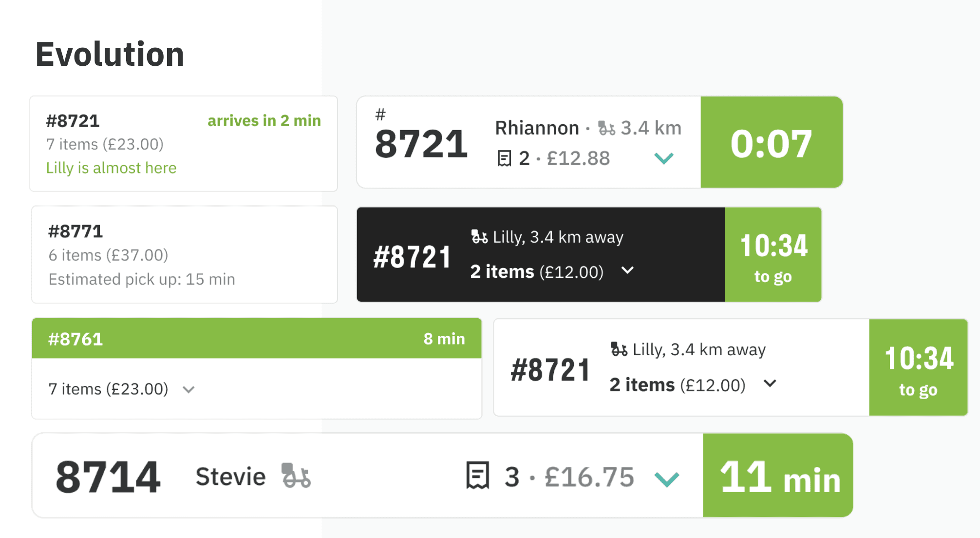Click 'arrives in 2 min' status text
Viewport: 980px width, 538px height.
tap(264, 120)
